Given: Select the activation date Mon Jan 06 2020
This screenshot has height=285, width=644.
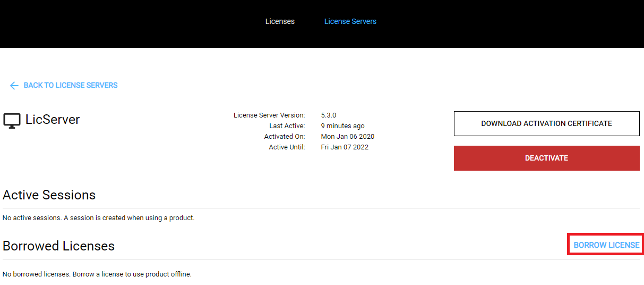Looking at the screenshot, I should [347, 137].
